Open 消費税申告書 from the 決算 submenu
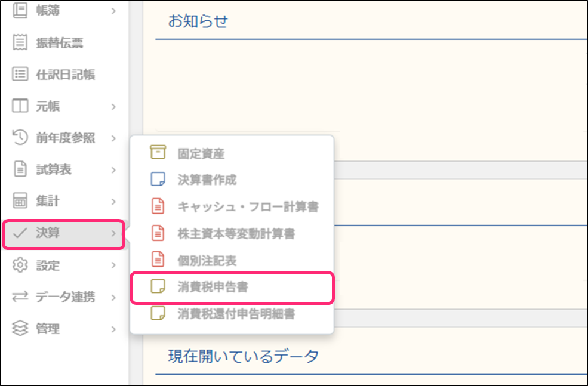 click(x=213, y=287)
